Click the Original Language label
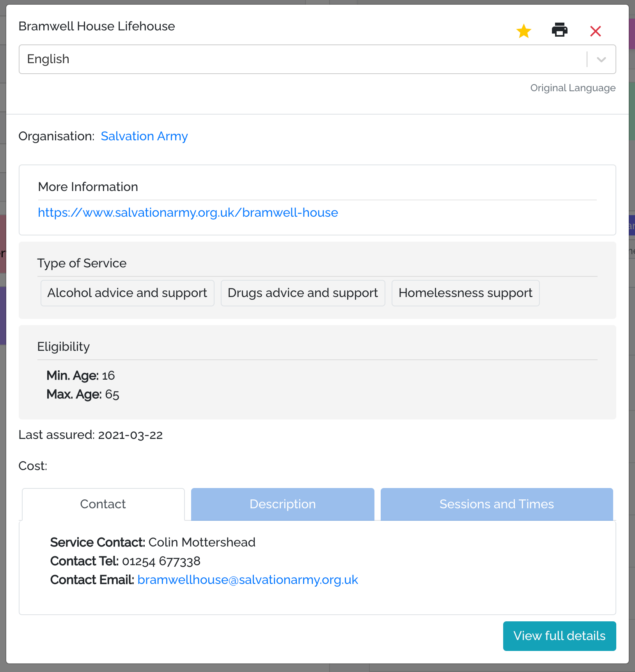635x672 pixels. click(x=573, y=88)
